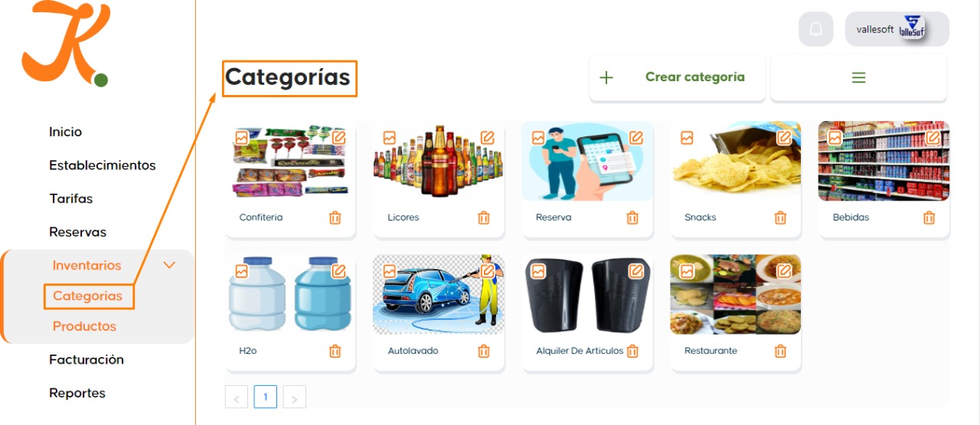The height and width of the screenshot is (425, 980).
Task: Open Facturación in the sidebar
Action: point(87,360)
